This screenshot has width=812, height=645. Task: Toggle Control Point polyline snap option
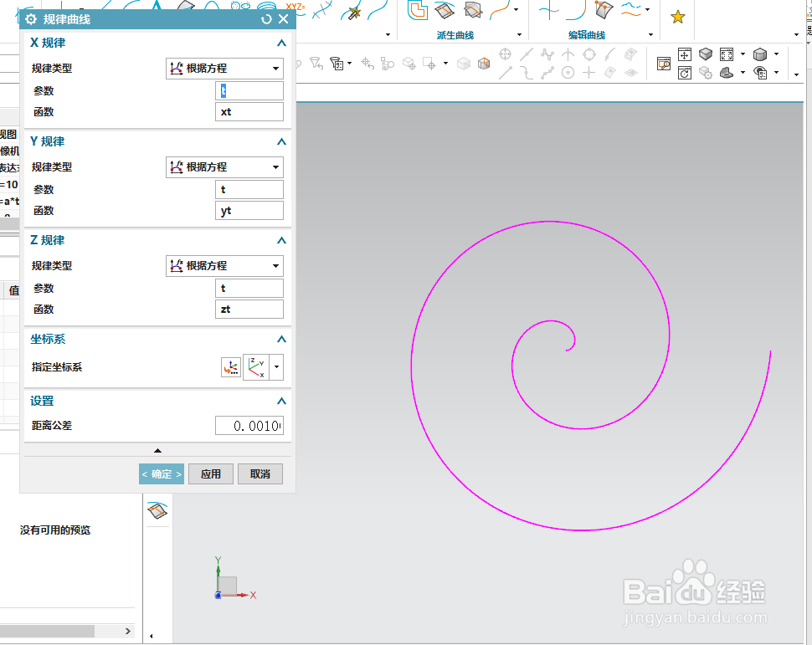pyautogui.click(x=547, y=54)
